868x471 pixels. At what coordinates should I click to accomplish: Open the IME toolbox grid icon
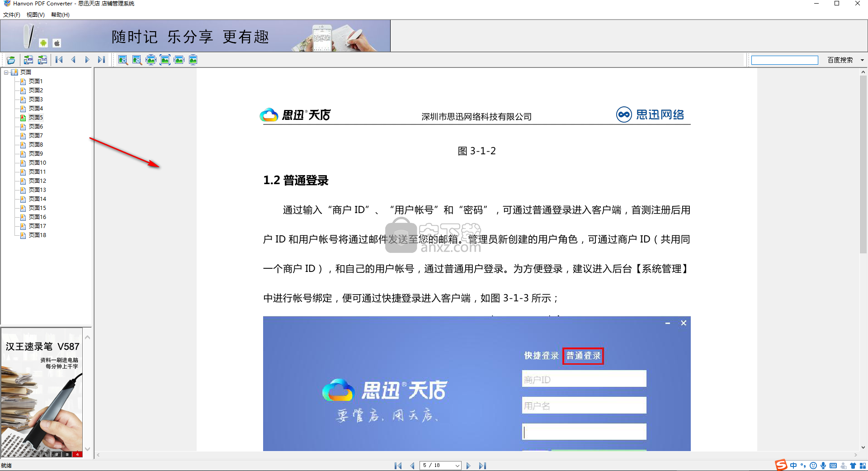tap(863, 466)
